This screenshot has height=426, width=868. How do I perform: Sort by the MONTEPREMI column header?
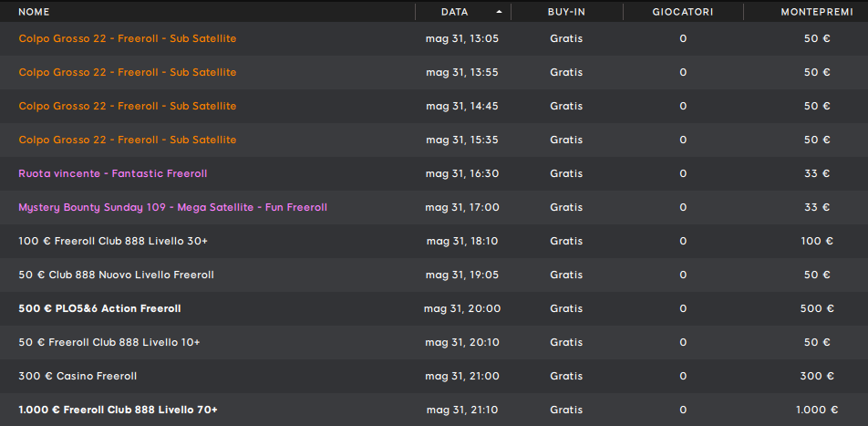click(817, 12)
